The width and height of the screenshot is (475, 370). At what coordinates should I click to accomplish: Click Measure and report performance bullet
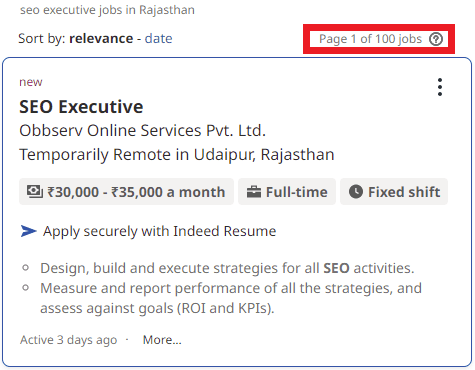pyautogui.click(x=231, y=298)
